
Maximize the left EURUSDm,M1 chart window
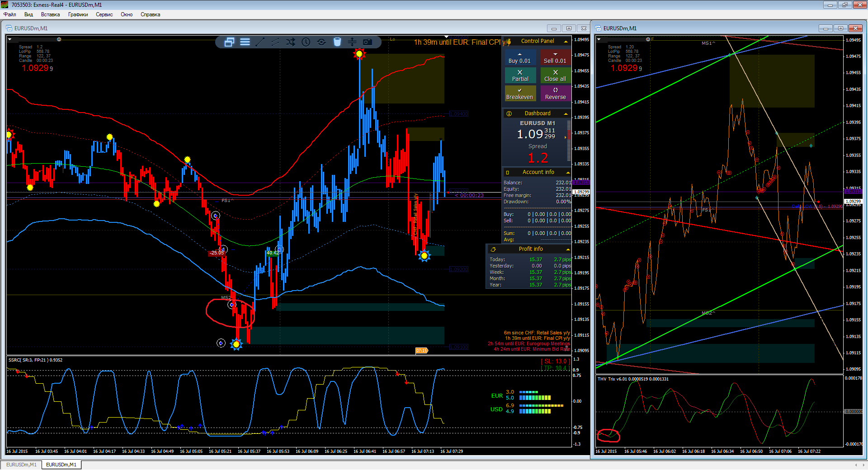pos(569,28)
